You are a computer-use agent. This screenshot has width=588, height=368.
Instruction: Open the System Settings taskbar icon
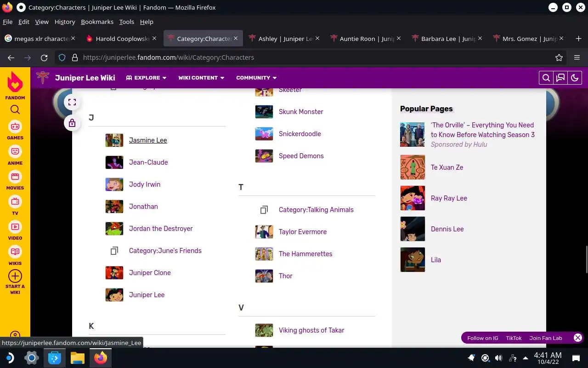(x=32, y=358)
